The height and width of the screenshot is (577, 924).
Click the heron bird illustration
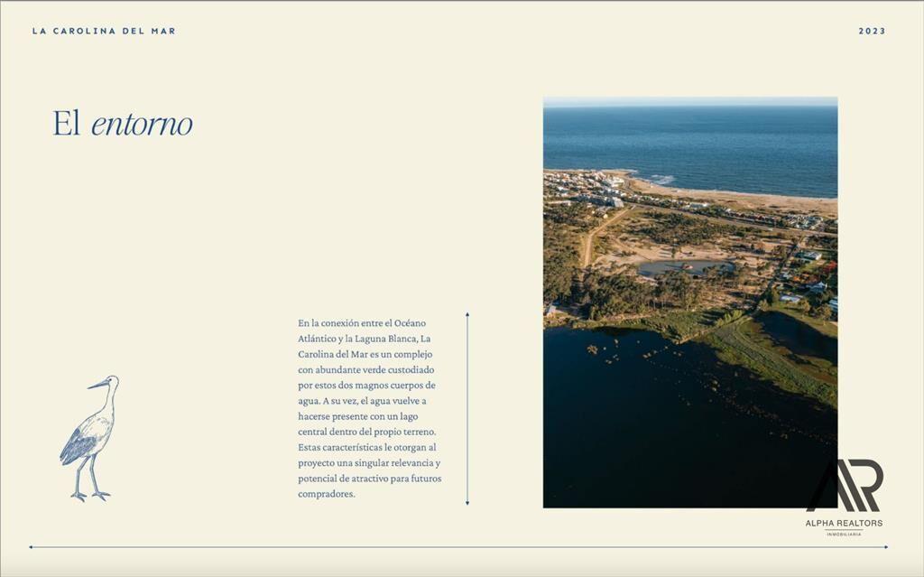point(89,438)
